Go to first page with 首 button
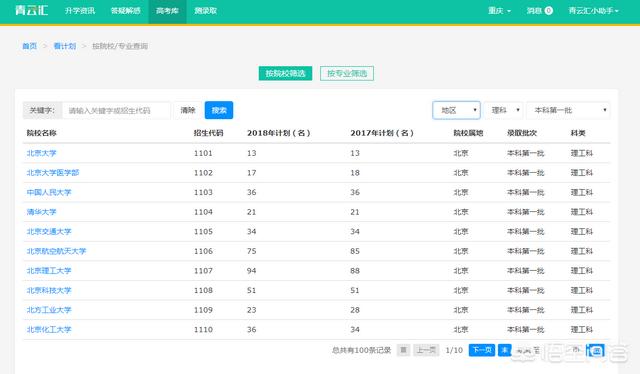The image size is (640, 374). 403,350
